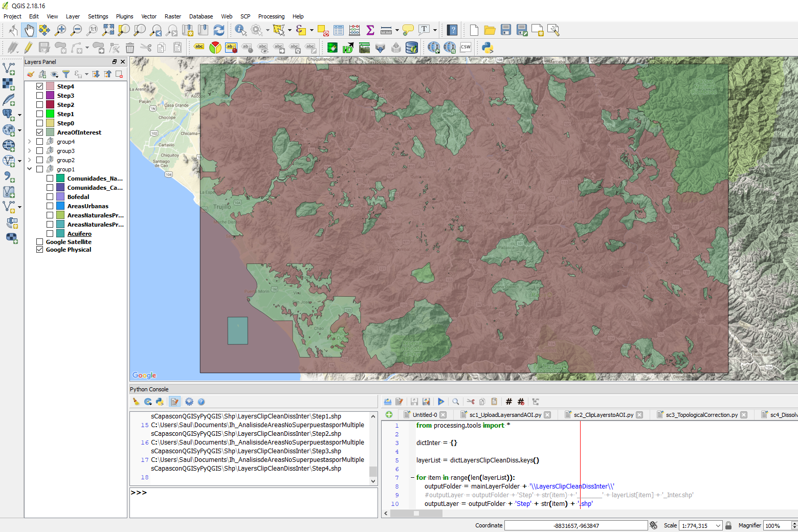Switch to sc1_UploadLayersandAOI.py tab
This screenshot has height=532, width=798.
pyautogui.click(x=505, y=415)
